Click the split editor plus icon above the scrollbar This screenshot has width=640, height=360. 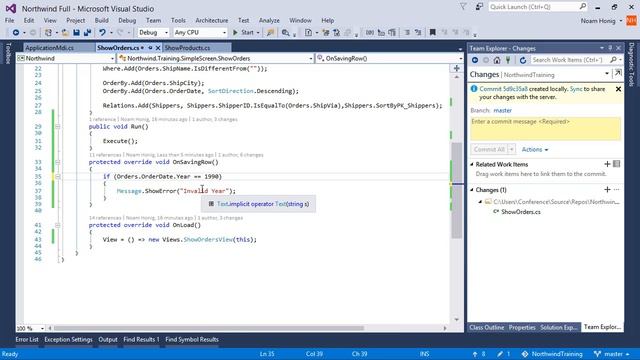click(457, 68)
